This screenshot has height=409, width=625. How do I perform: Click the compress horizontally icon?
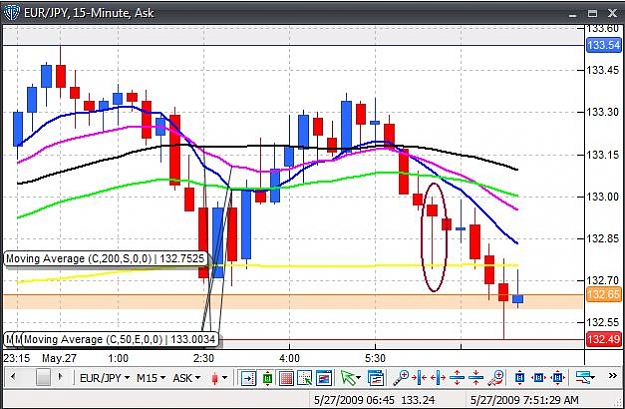[419, 377]
